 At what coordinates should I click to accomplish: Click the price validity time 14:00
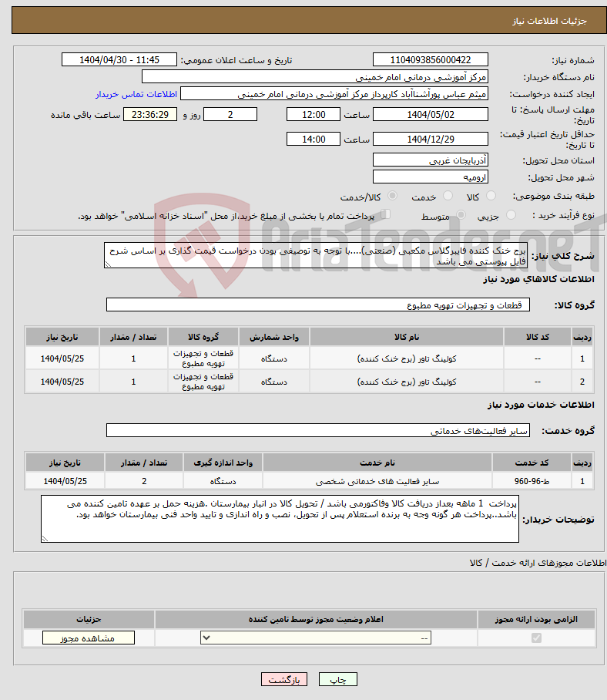pyautogui.click(x=313, y=140)
